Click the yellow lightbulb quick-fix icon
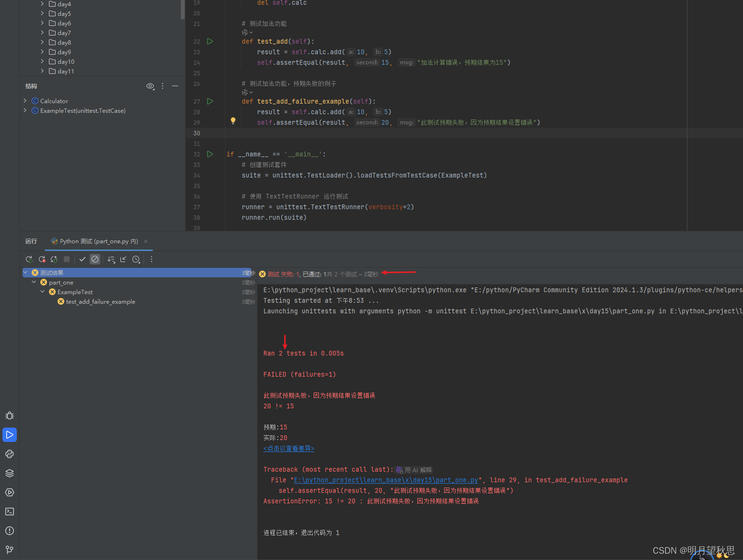Image resolution: width=743 pixels, height=560 pixels. pos(233,121)
